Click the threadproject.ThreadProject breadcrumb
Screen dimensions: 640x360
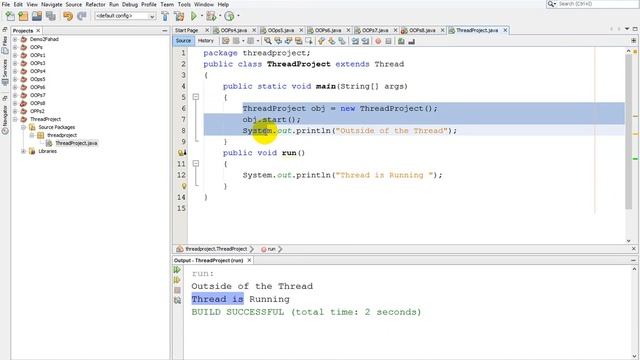coord(216,249)
